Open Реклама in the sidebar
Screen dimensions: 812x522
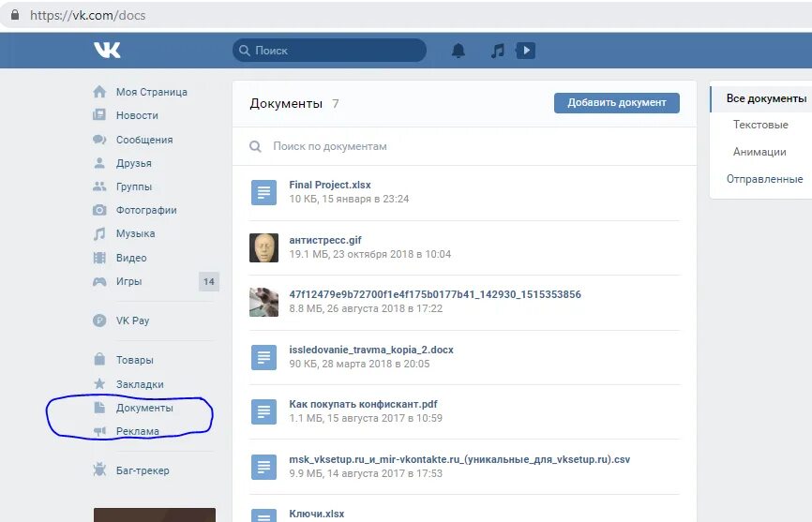click(138, 431)
